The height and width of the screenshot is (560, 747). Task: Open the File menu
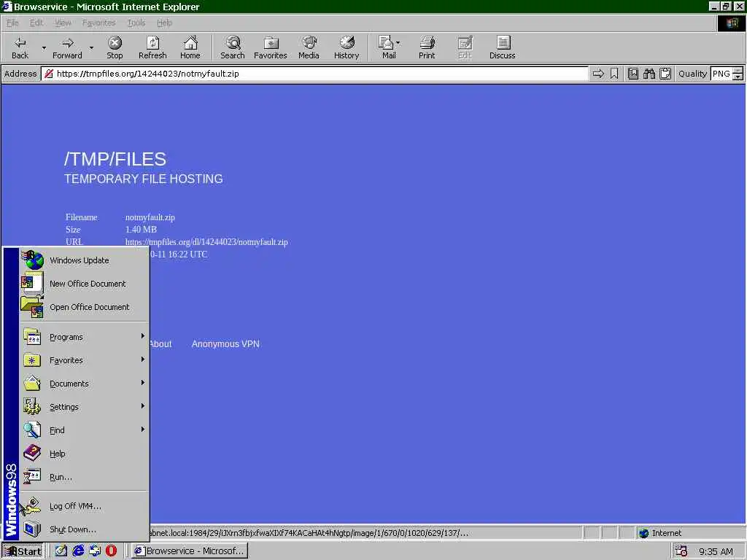[12, 23]
